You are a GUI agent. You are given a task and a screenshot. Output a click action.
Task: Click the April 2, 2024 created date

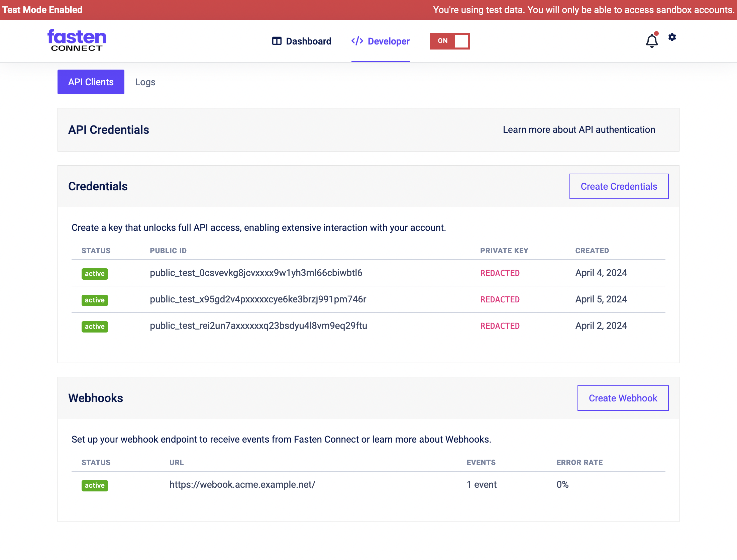click(x=601, y=326)
